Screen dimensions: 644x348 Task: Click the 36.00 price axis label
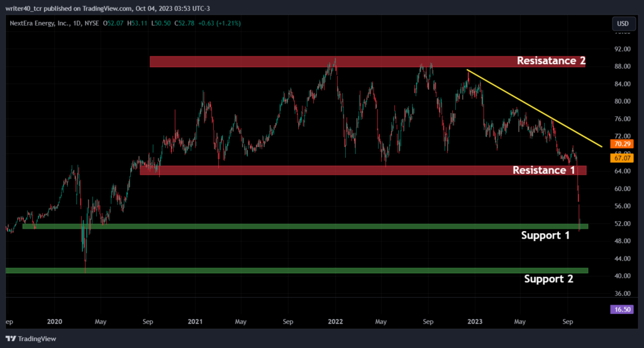(x=622, y=293)
